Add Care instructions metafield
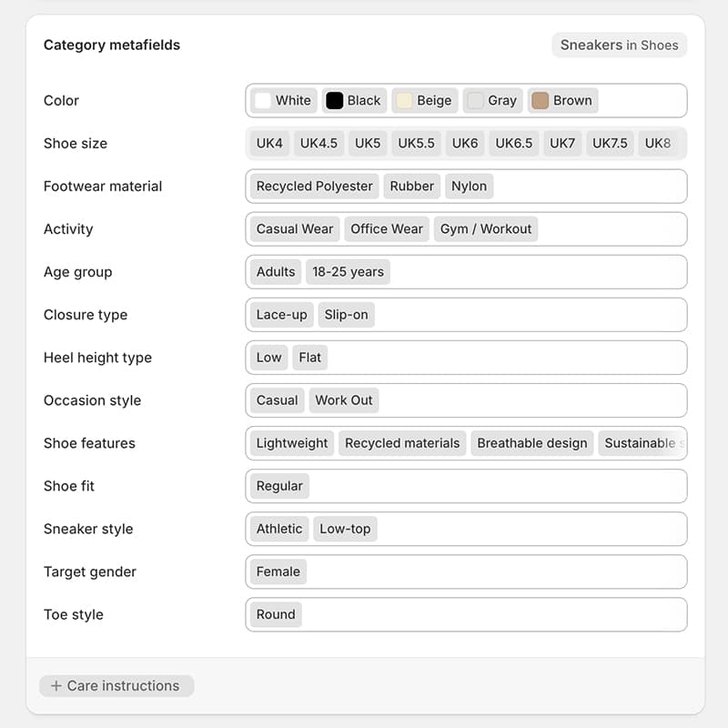The height and width of the screenshot is (728, 728). (116, 685)
